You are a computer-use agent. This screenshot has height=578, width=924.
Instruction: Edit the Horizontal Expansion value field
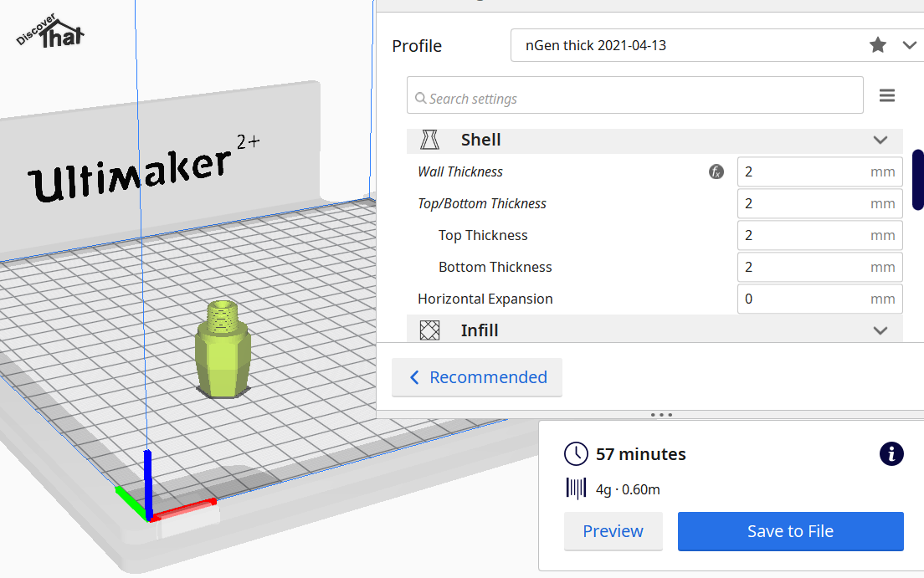(x=819, y=299)
